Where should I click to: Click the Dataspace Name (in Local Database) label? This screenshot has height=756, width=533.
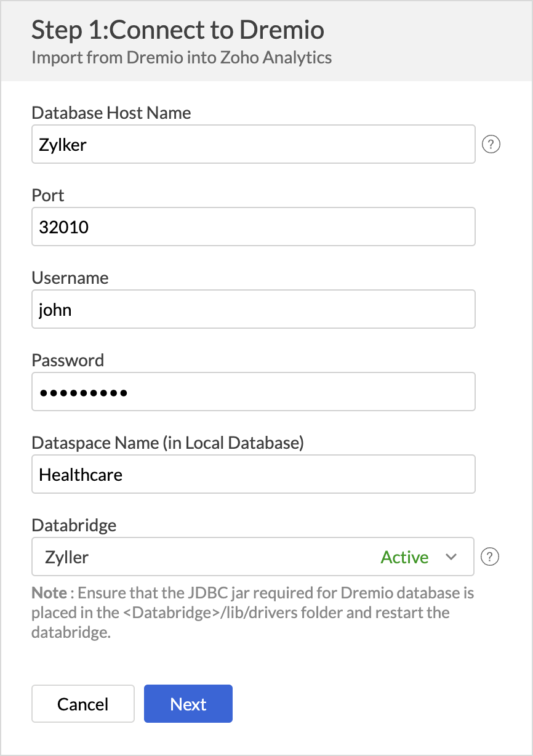tap(167, 443)
